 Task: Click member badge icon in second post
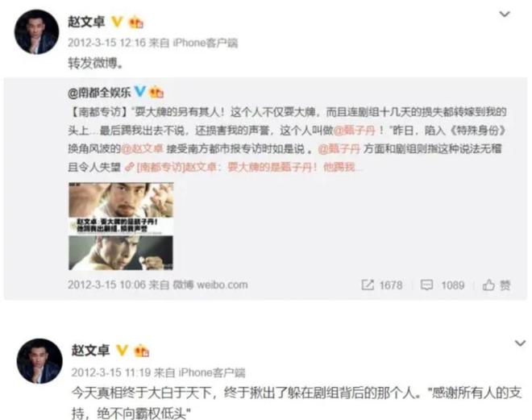142,351
